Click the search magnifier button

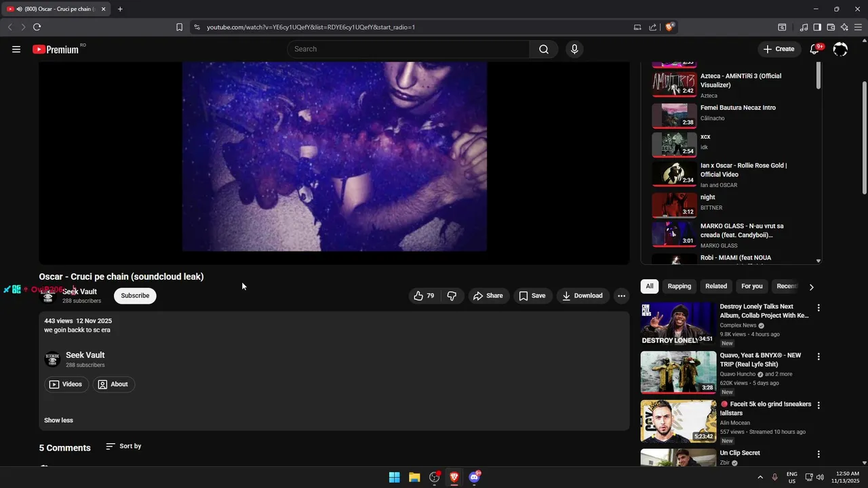544,49
